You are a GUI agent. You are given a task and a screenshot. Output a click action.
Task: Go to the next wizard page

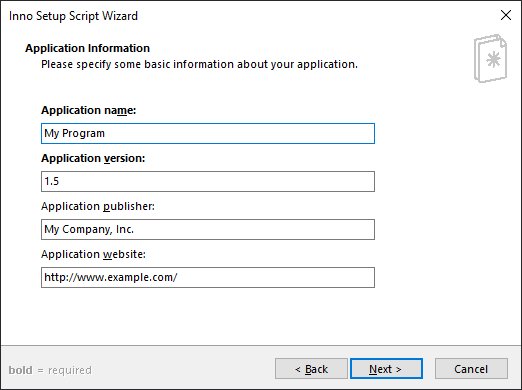[386, 369]
